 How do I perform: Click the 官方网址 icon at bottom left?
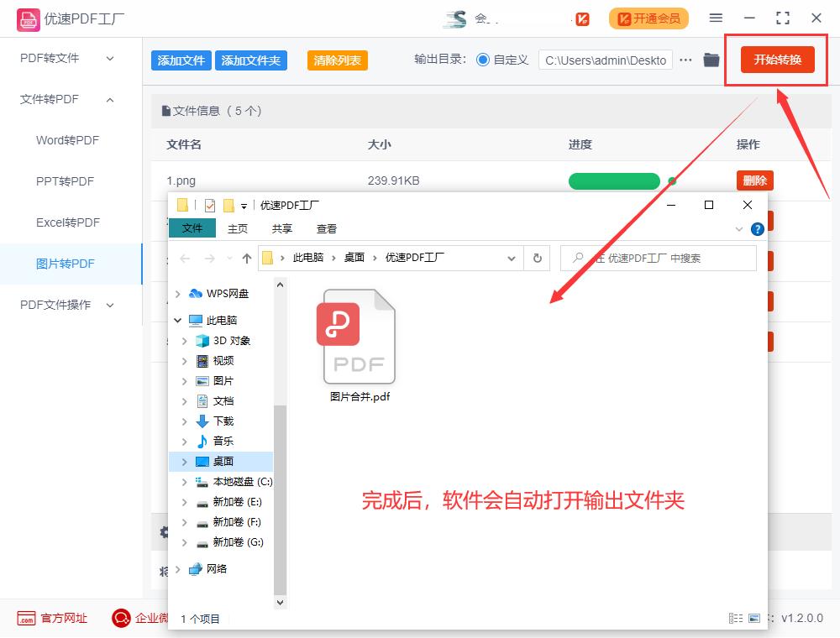coord(25,619)
